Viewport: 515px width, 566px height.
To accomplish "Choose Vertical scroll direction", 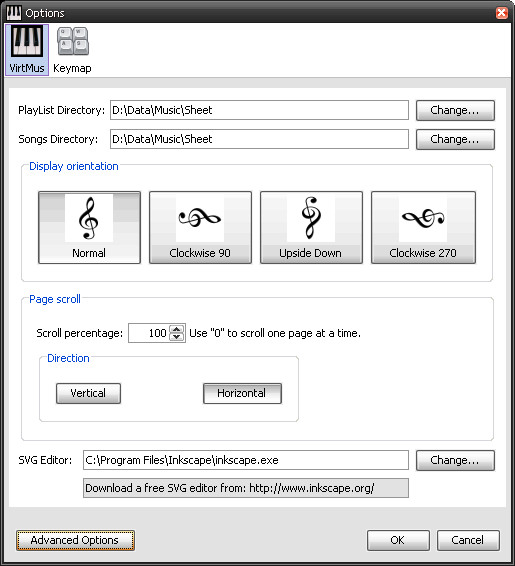I will tap(88, 393).
